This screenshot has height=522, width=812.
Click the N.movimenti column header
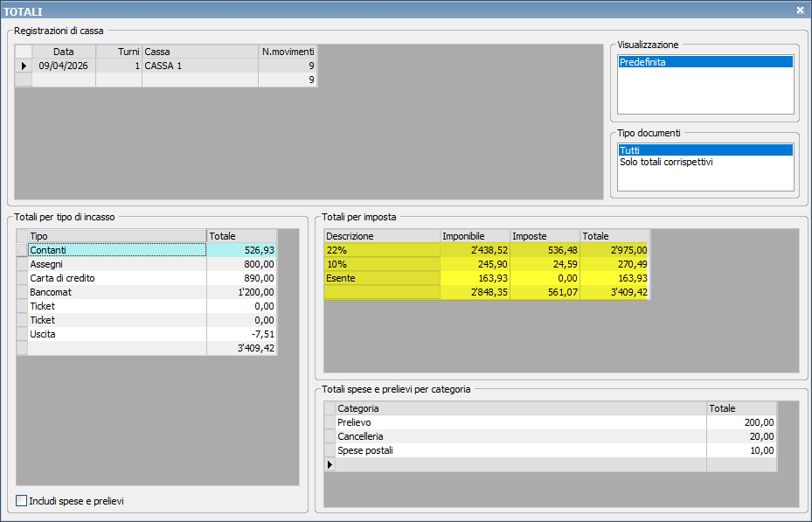(x=288, y=52)
